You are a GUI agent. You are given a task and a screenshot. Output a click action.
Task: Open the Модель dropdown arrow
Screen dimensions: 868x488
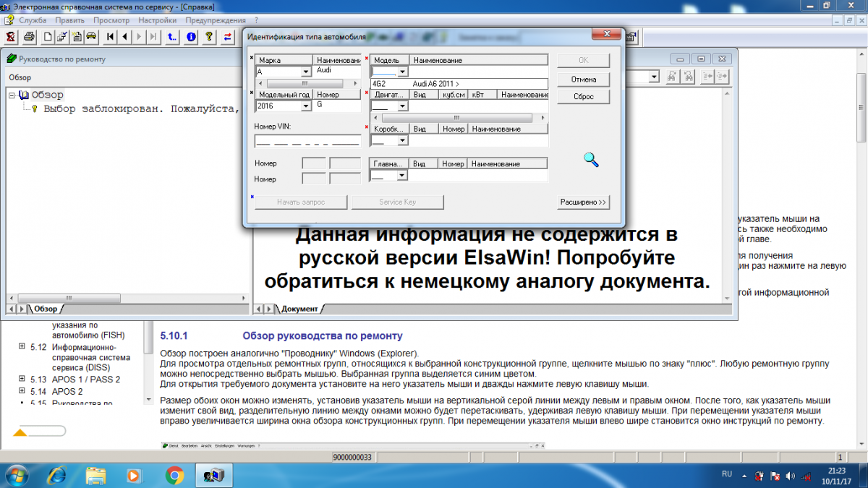pos(403,72)
